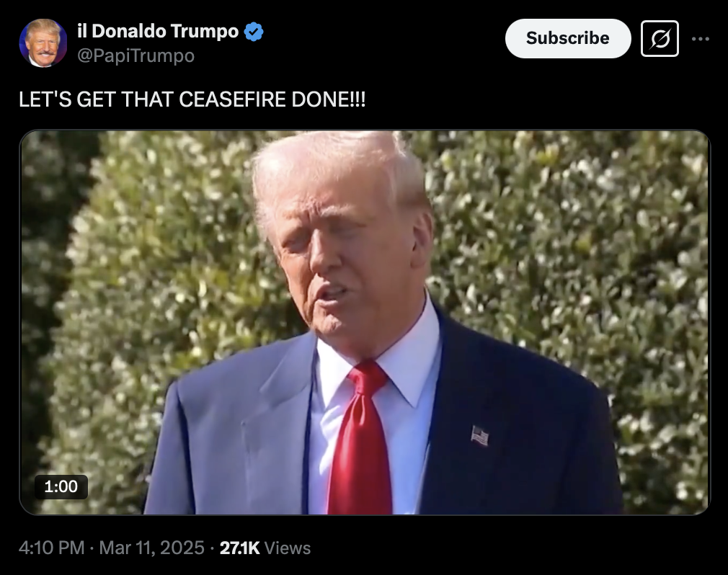The image size is (728, 575).
Task: Open the @PapiTrumpo handle link
Action: [136, 55]
